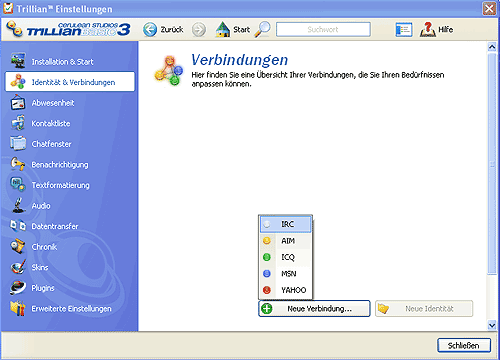Screen dimensions: 500x360
Task: Open the Abwesenheit settings section
Action: (x=70, y=103)
